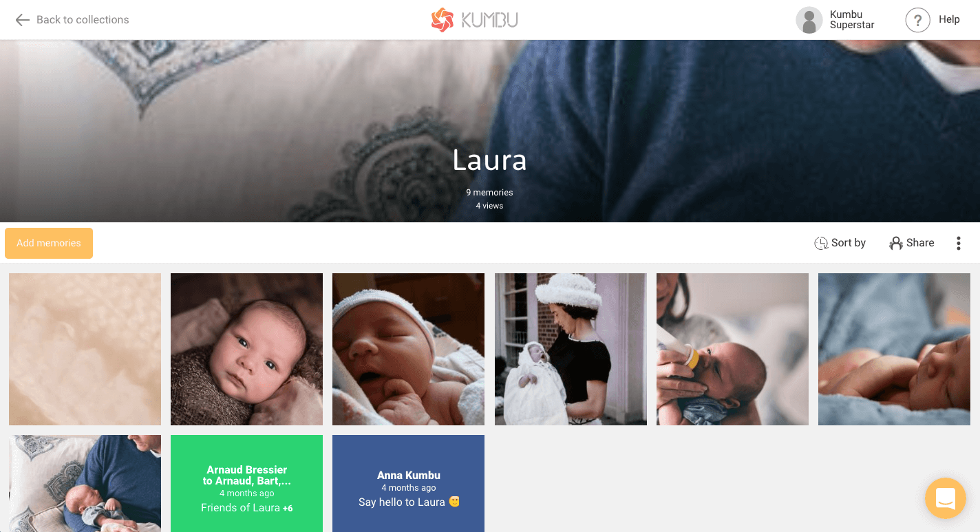Screen dimensions: 980x532
Task: Open the green Arnaud Bressier memory card
Action: (246, 483)
